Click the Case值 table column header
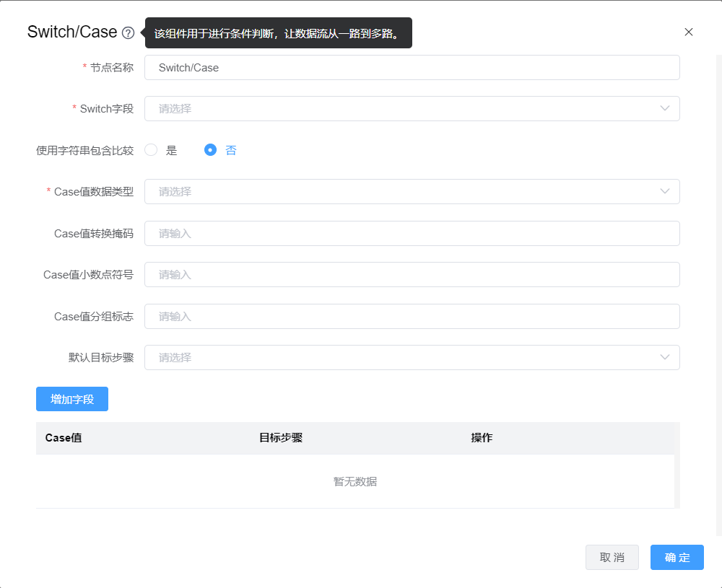 [x=64, y=438]
